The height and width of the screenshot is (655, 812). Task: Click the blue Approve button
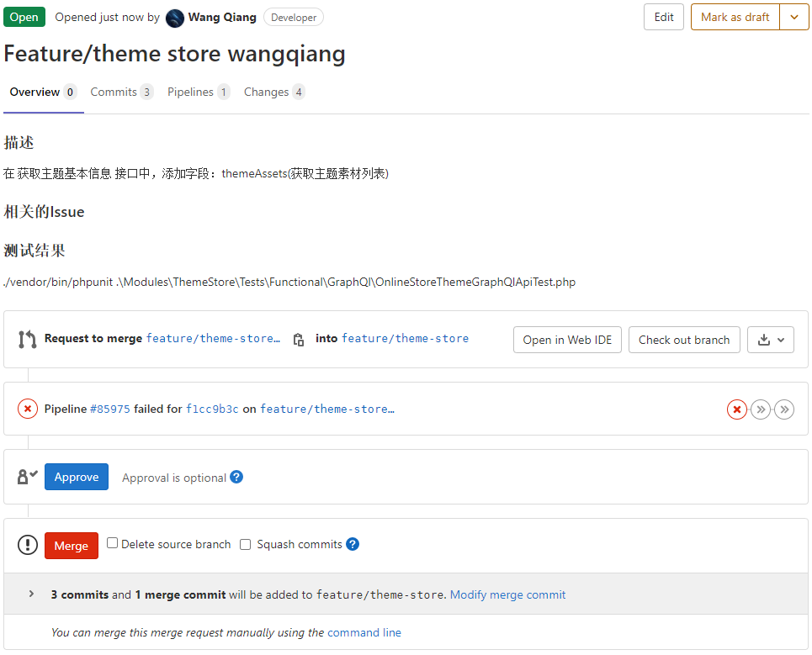77,477
